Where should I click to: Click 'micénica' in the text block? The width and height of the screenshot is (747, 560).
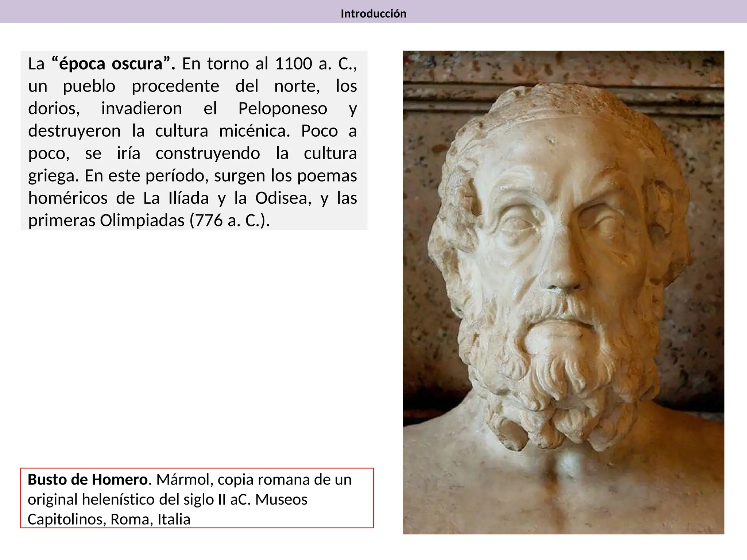click(x=254, y=131)
